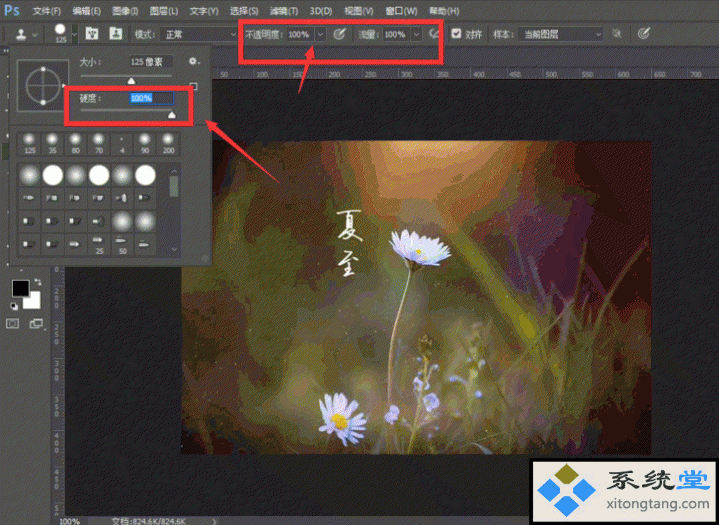This screenshot has height=525, width=719.
Task: Select third hard round brush in top row
Action: coord(145,175)
